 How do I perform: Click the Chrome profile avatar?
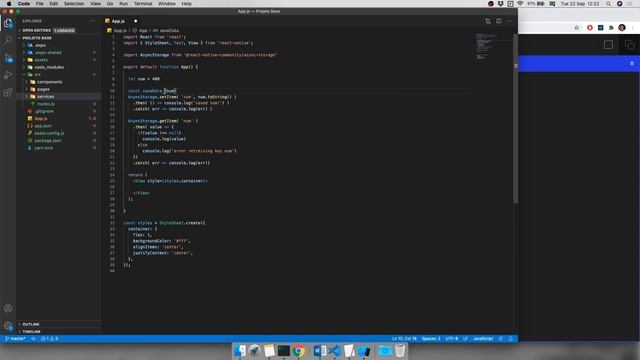coord(622,28)
